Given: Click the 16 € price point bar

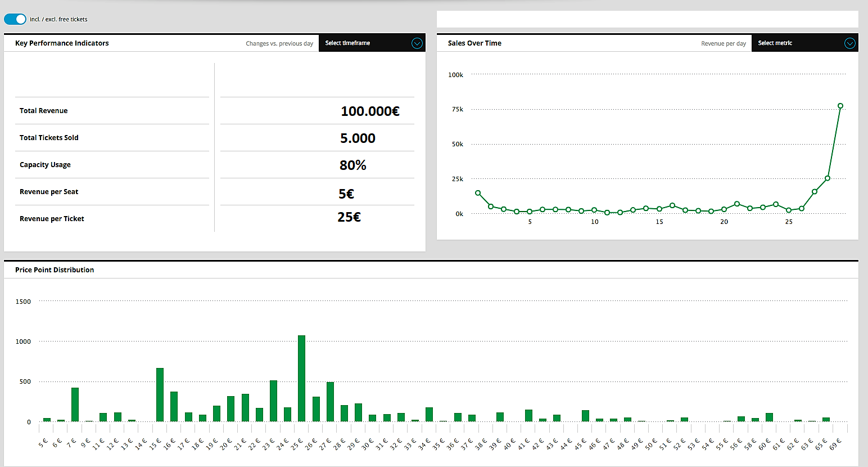Looking at the screenshot, I should pyautogui.click(x=174, y=407).
